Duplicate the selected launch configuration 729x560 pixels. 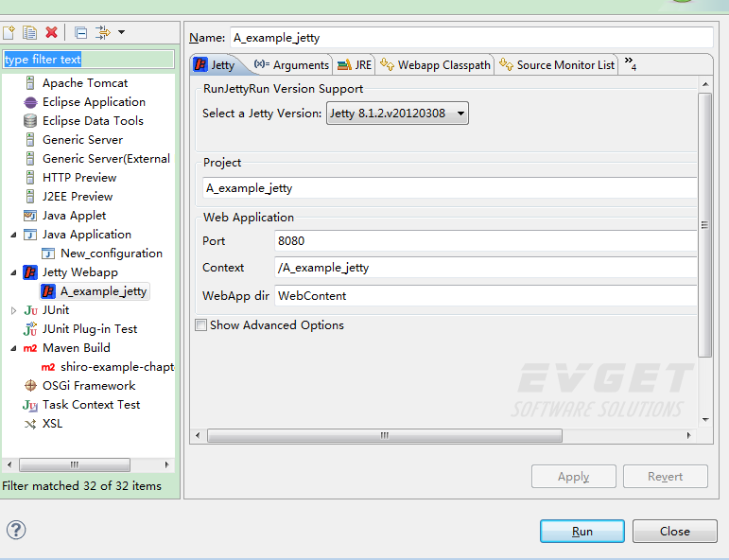29,32
